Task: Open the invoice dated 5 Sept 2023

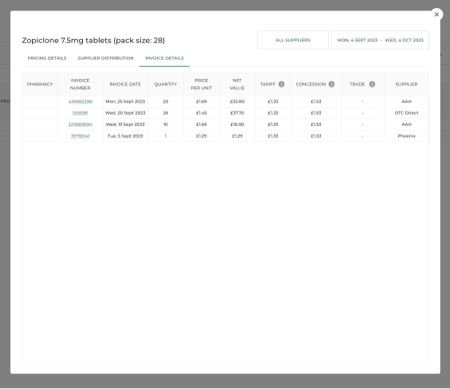Action: 80,136
